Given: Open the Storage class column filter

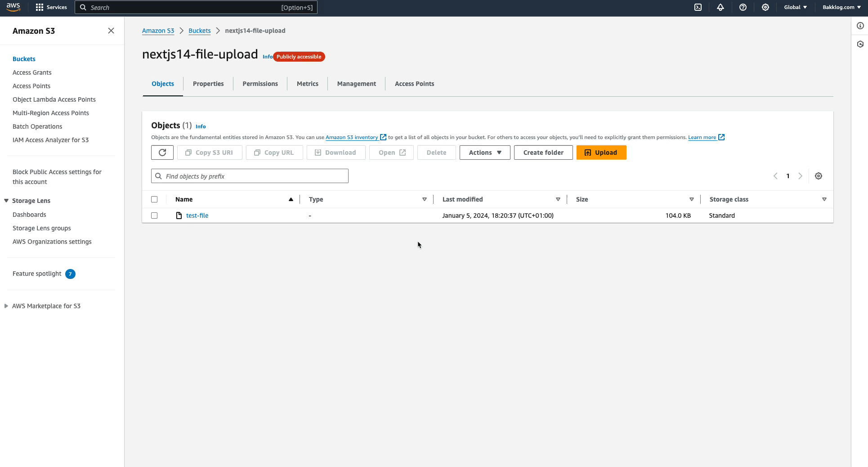Looking at the screenshot, I should pyautogui.click(x=824, y=199).
